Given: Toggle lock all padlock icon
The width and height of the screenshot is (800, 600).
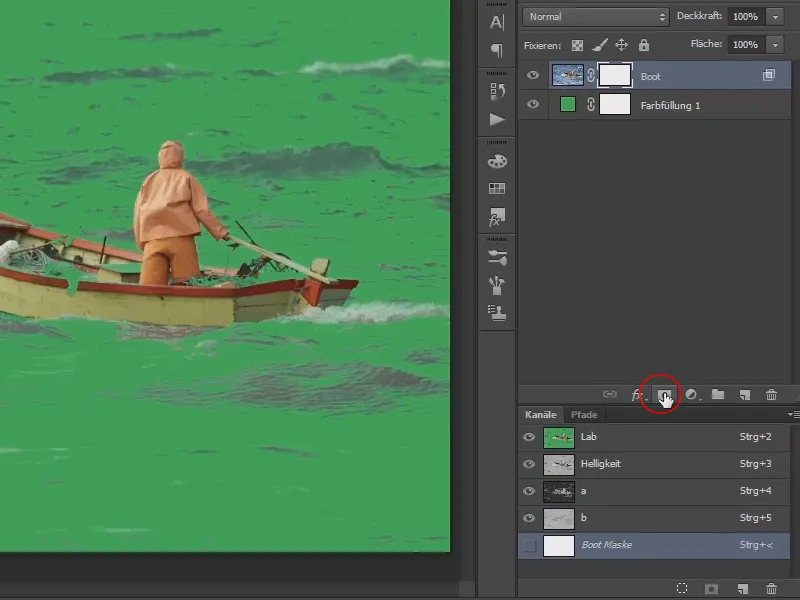Looking at the screenshot, I should [644, 45].
